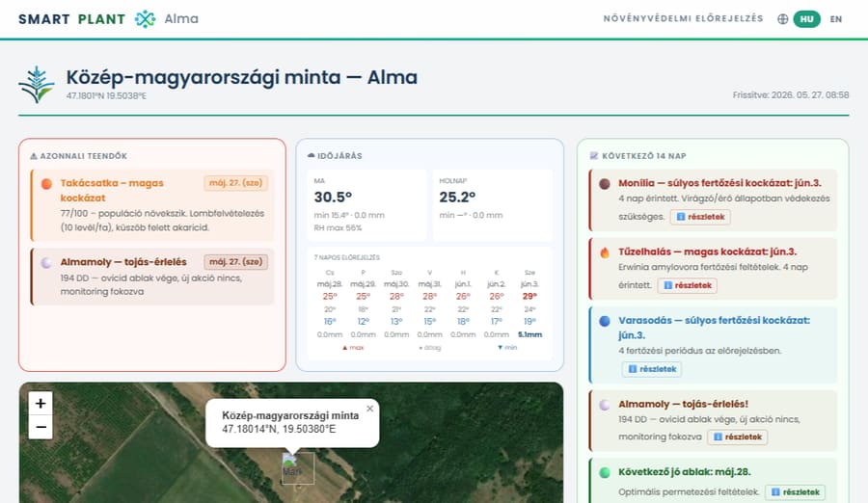Screen dimensions: 868x503
Task: Select the jún.3. forecast column
Action: click(529, 304)
